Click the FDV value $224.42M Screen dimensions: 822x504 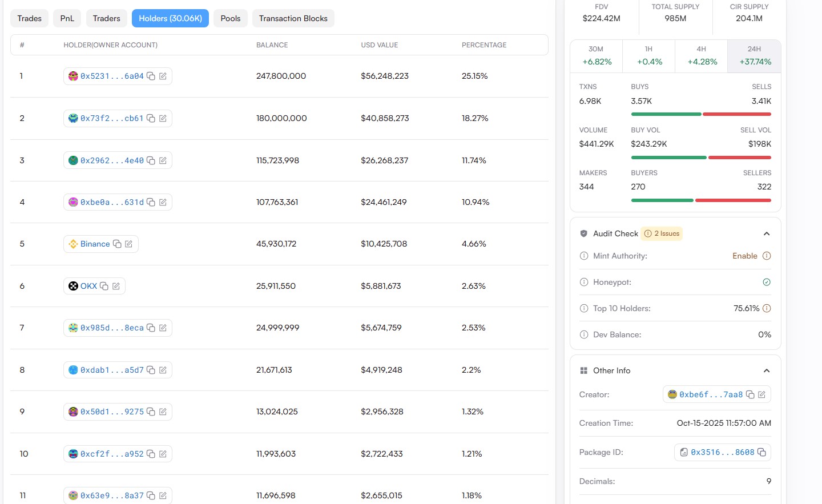point(602,18)
